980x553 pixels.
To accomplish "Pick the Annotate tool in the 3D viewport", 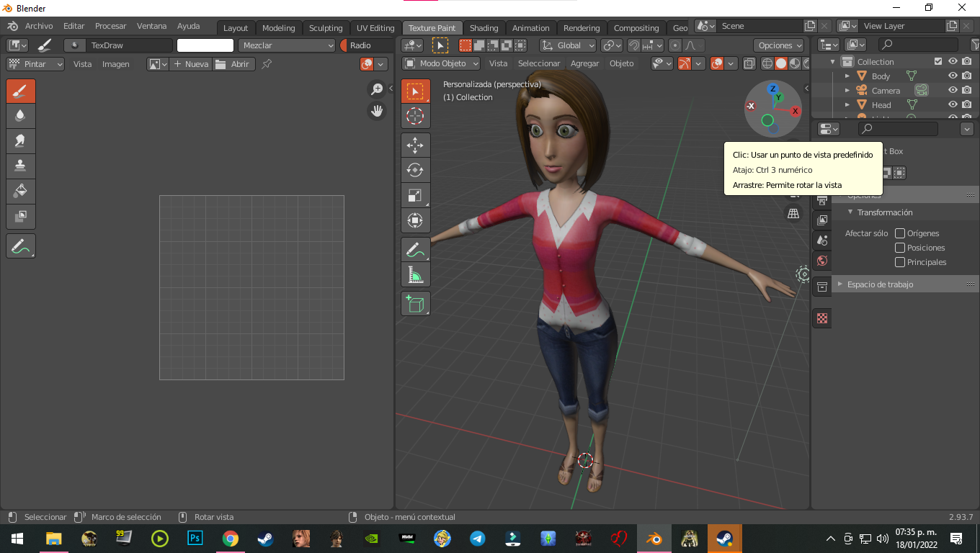I will pos(416,249).
